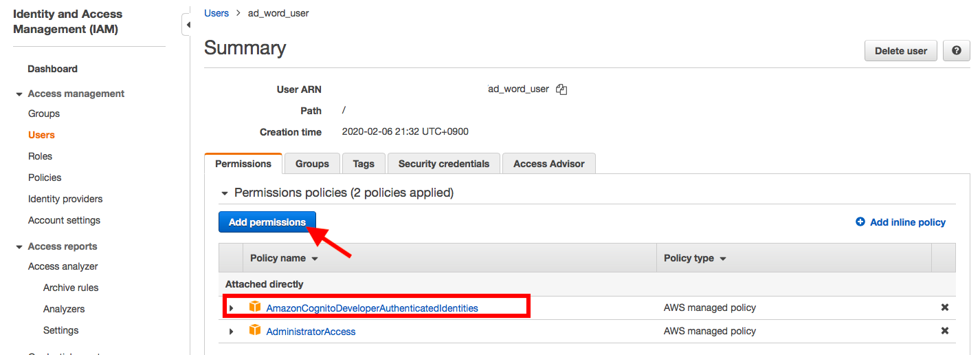Sort by Policy type column arrow
This screenshot has width=980, height=355.
723,259
